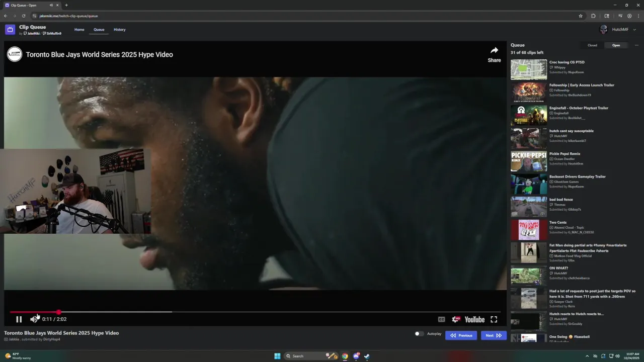Viewport: 644px width, 362px height.
Task: Enter fullscreen mode on the player
Action: [494, 319]
